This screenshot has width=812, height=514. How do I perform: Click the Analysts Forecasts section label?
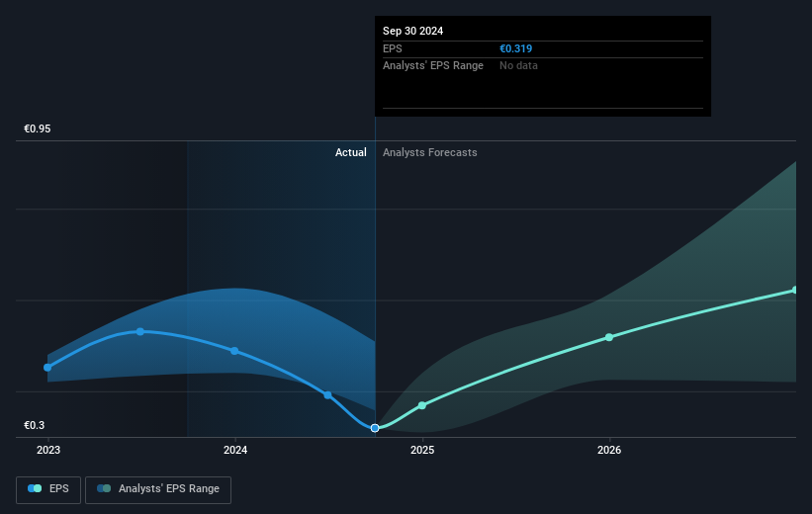(x=430, y=152)
